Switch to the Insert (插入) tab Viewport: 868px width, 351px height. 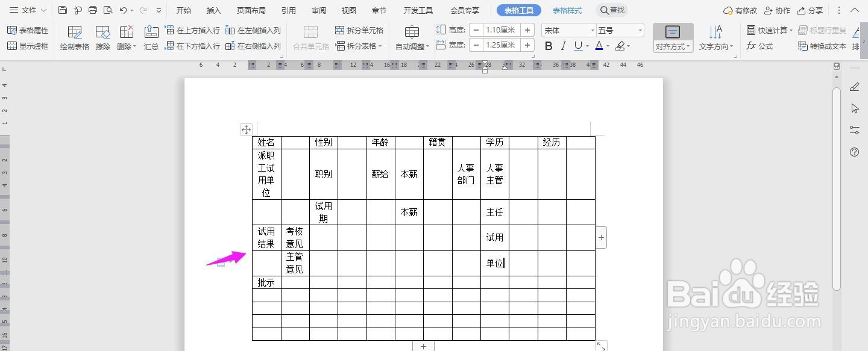pyautogui.click(x=214, y=10)
